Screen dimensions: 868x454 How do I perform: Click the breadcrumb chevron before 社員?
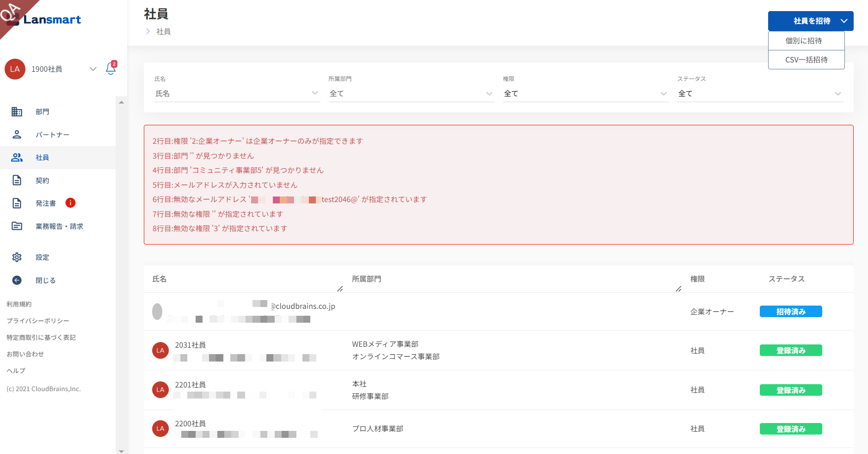148,31
